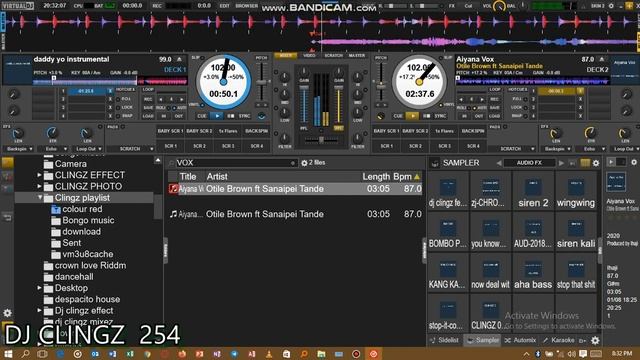This screenshot has width=640, height=360.
Task: Open deck 1 Backspin effect dropdown
Action: point(18,149)
